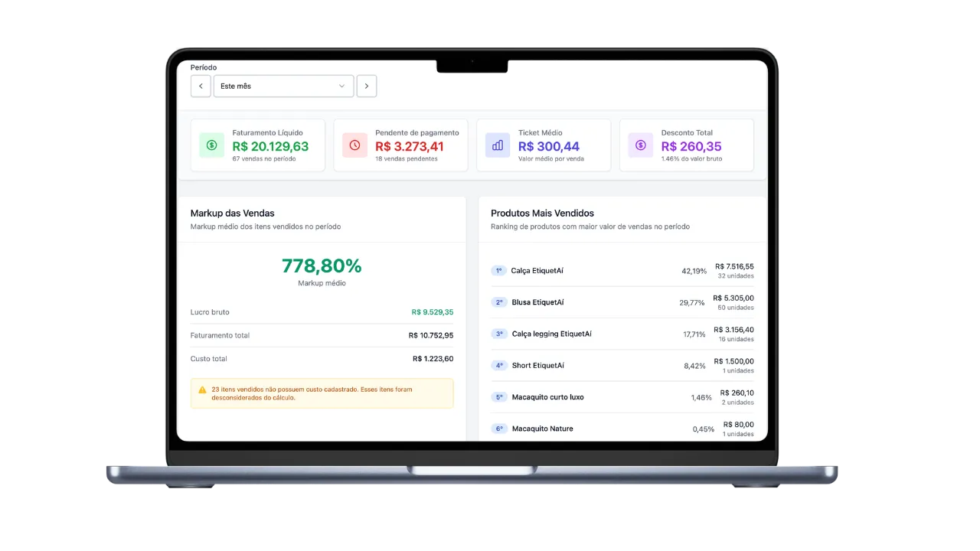Click the Custo total value R$ 1.223,60

pyautogui.click(x=433, y=359)
